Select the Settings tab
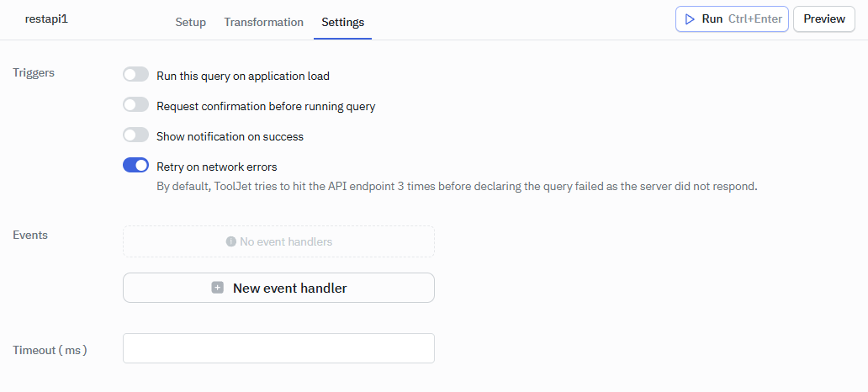This screenshot has width=868, height=392. (342, 22)
